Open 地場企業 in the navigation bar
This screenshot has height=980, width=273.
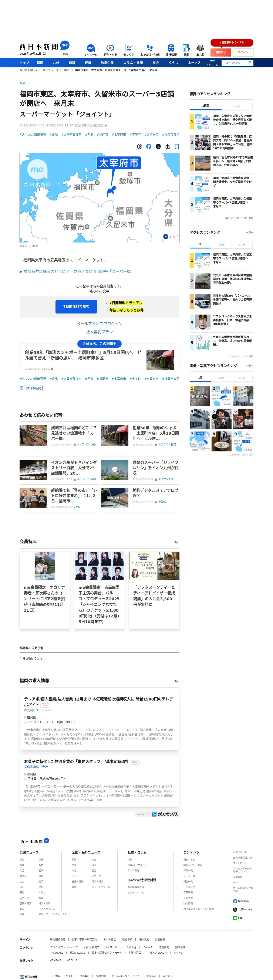click(107, 63)
